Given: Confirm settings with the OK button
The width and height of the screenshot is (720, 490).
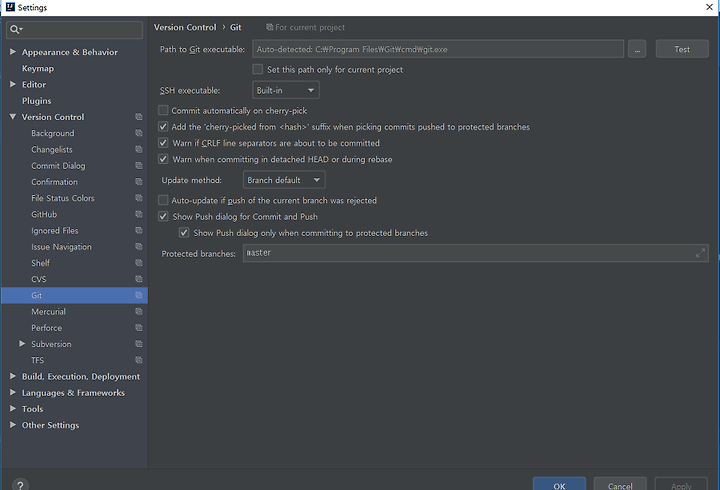Looking at the screenshot, I should click(559, 484).
